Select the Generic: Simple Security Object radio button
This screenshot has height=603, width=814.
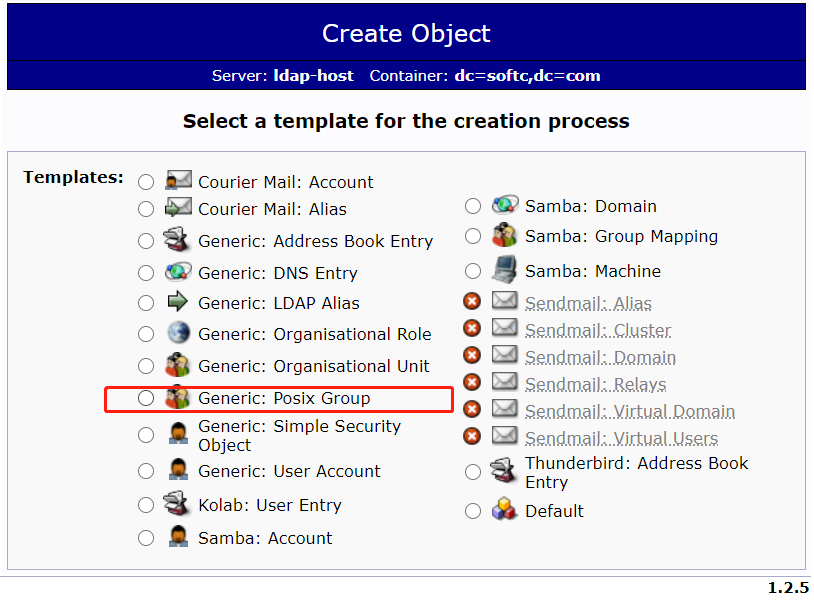[146, 435]
